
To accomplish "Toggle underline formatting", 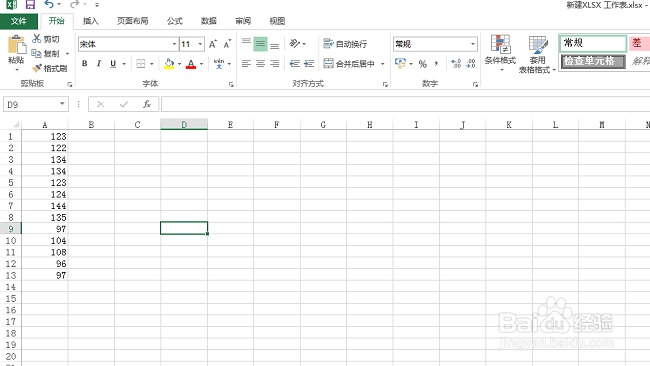I will pos(113,64).
